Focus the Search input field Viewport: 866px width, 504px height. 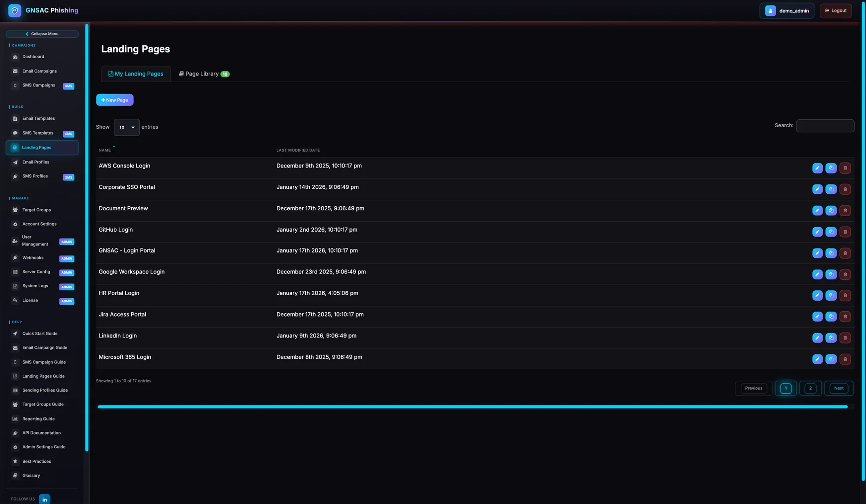[825, 126]
